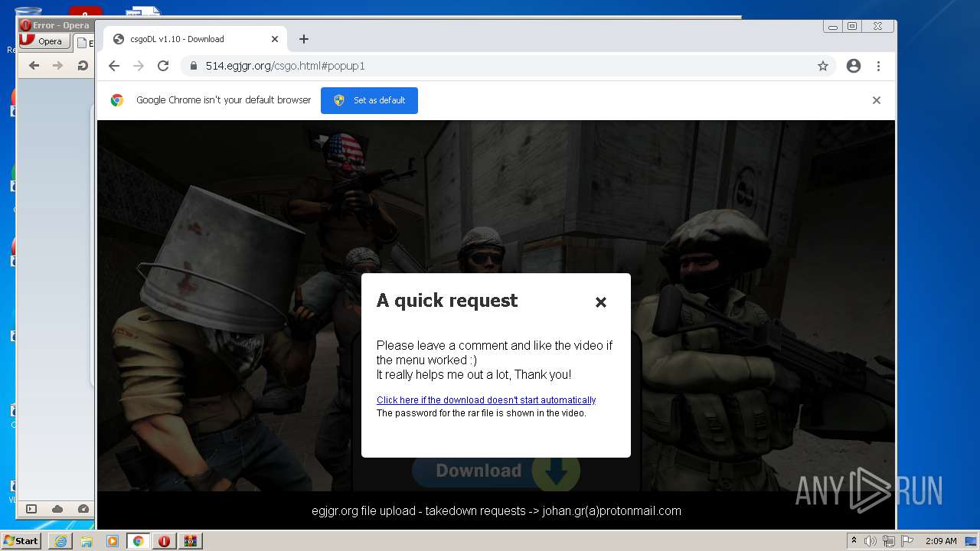The image size is (980, 551).
Task: Switch to the Opera taskbar button
Action: [x=165, y=541]
